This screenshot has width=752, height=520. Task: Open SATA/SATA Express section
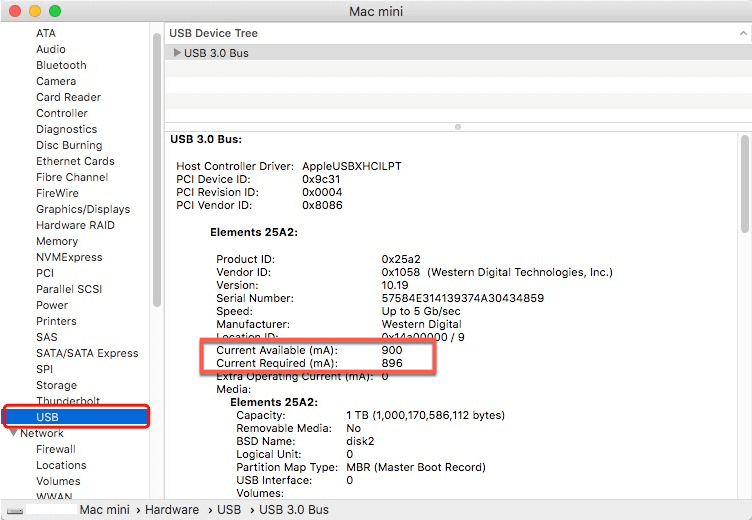pyautogui.click(x=87, y=353)
